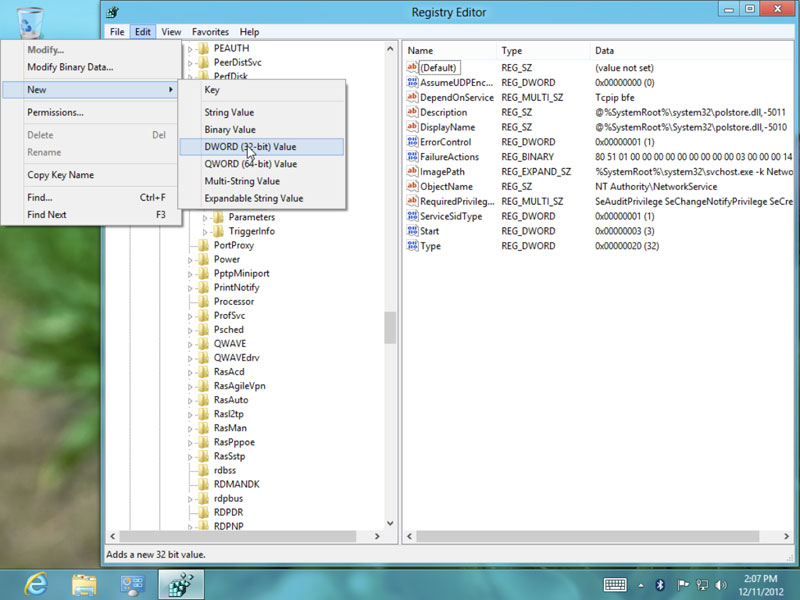Click the PortProxy folder icon

(x=203, y=245)
